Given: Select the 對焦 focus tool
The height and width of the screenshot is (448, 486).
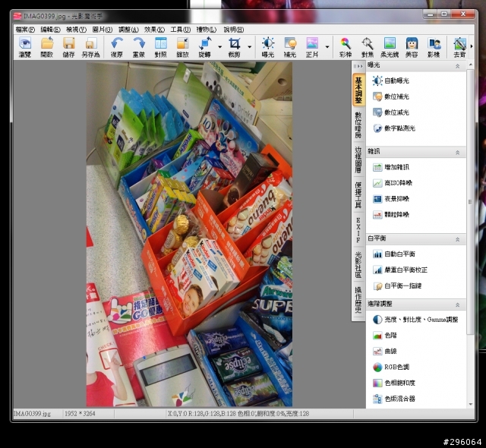Looking at the screenshot, I should pyautogui.click(x=368, y=47).
